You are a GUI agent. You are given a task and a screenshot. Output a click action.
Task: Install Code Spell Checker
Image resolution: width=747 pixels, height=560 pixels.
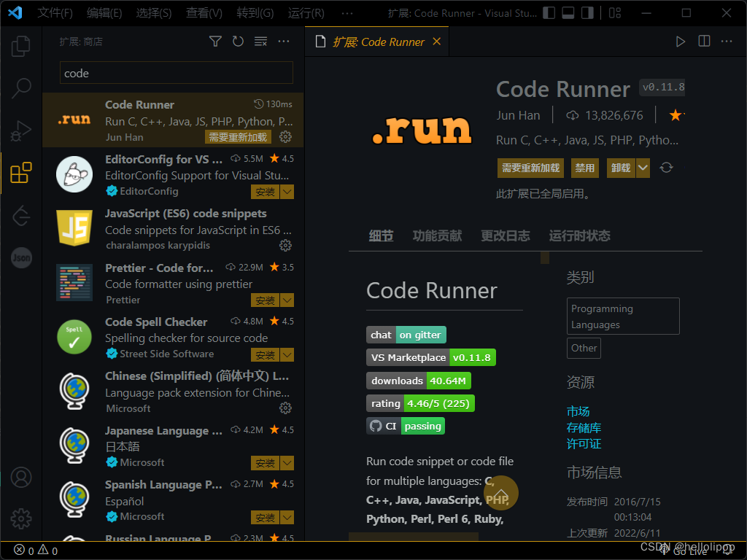(x=266, y=355)
